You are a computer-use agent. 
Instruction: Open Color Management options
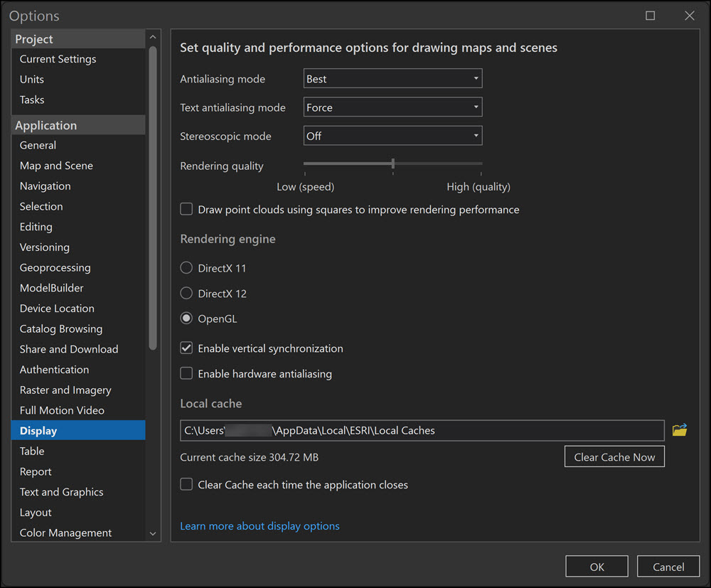pos(65,533)
